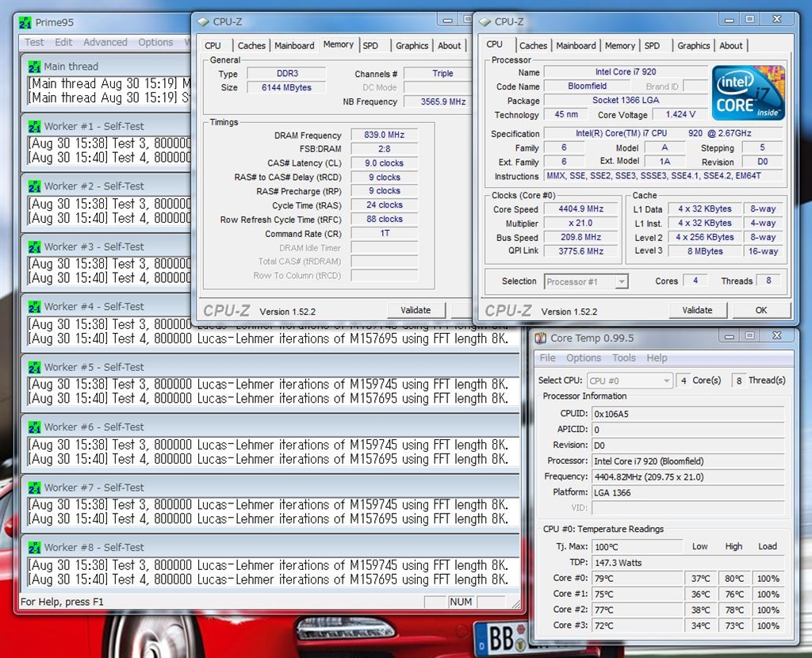
Task: Click the Core Temp Frequency field
Action: pyautogui.click(x=688, y=476)
